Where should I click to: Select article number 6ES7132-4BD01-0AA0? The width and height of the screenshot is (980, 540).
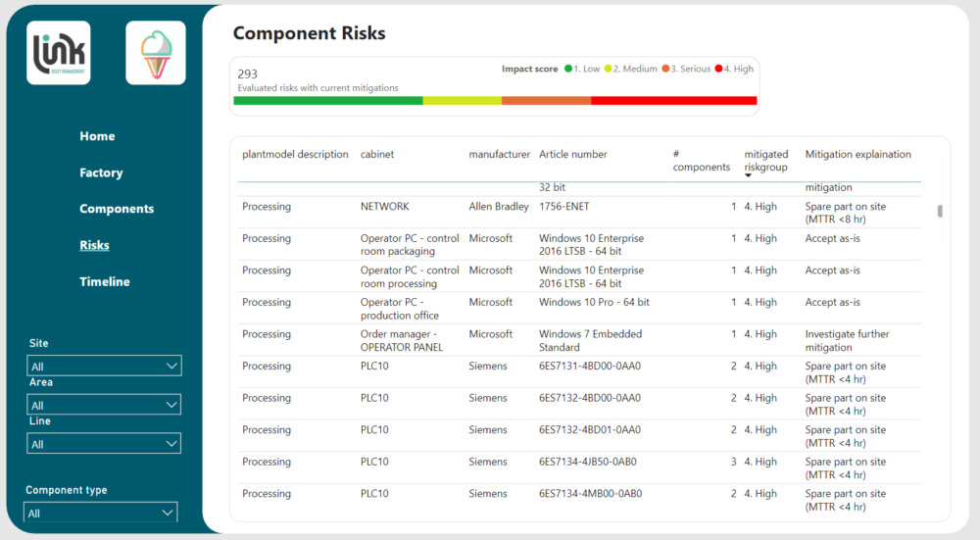(x=589, y=430)
